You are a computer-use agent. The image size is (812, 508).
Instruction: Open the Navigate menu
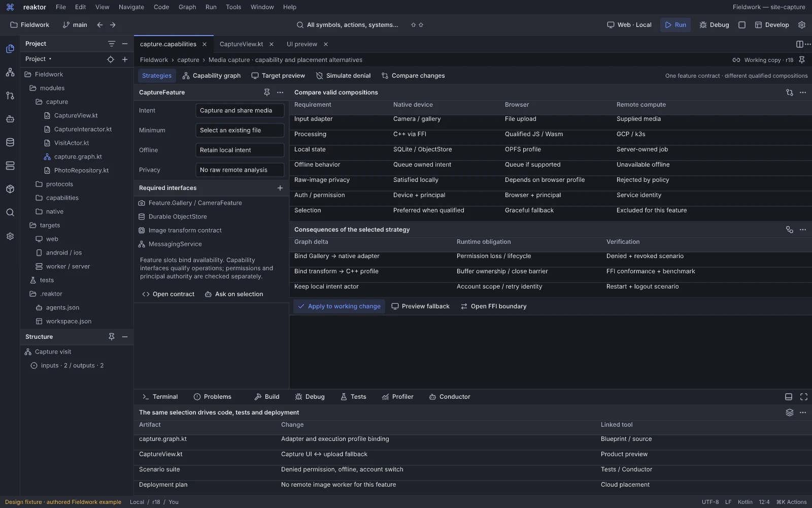pos(131,7)
